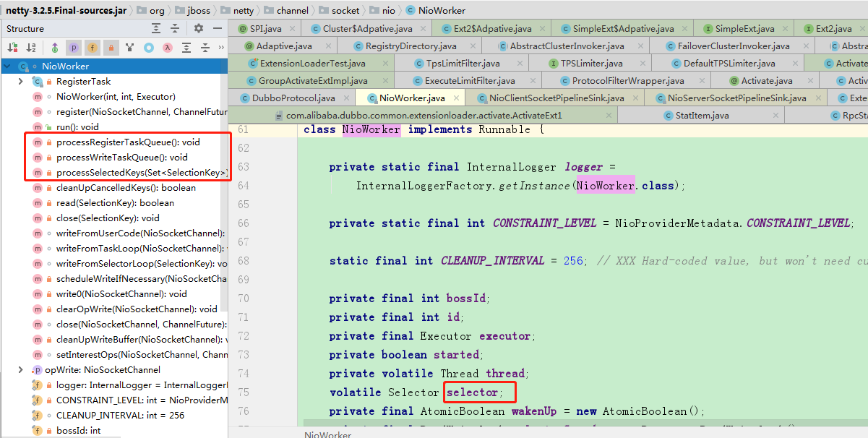Toggle Show Lambdas filter
The width and height of the screenshot is (868, 438).
[x=168, y=48]
